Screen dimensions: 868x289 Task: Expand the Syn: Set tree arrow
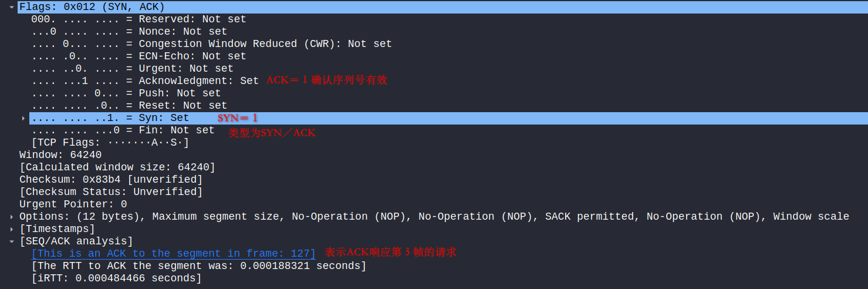[x=23, y=118]
